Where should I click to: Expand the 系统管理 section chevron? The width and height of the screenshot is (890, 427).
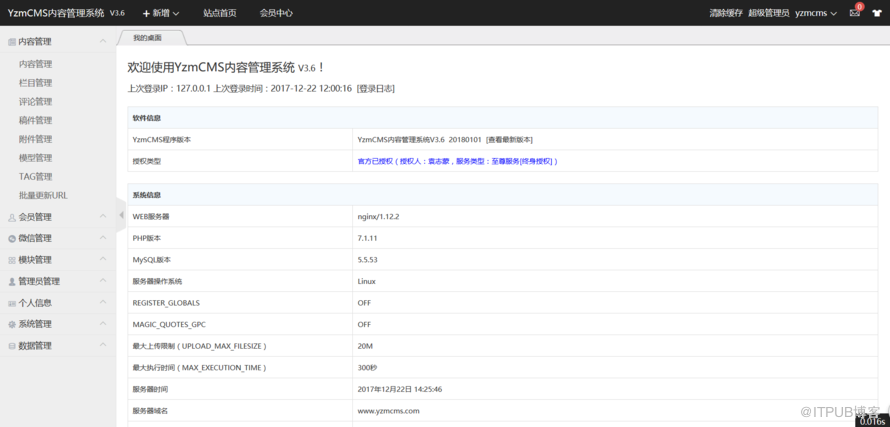[103, 323]
